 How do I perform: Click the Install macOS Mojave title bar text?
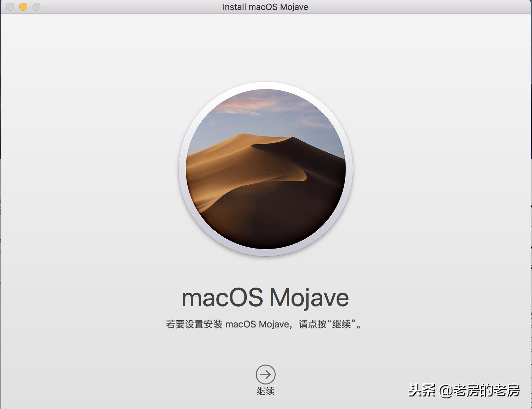(266, 7)
